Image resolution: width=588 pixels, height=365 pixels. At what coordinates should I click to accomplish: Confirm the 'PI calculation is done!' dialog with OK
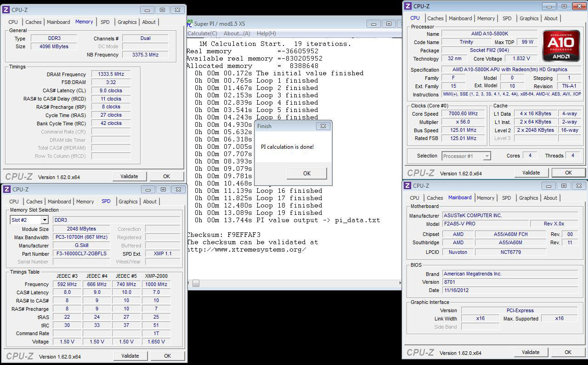[x=307, y=173]
